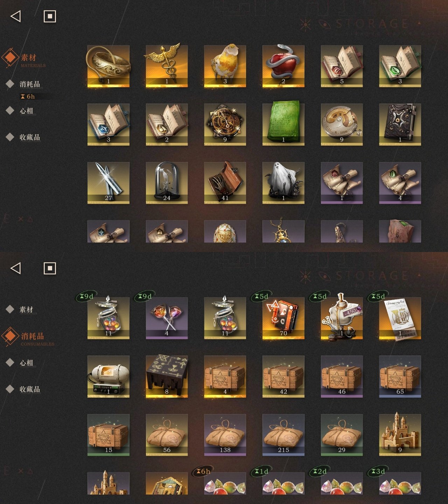This screenshot has height=504, width=448.
Task: Select the snake-wrapped red apple item
Action: point(283,66)
